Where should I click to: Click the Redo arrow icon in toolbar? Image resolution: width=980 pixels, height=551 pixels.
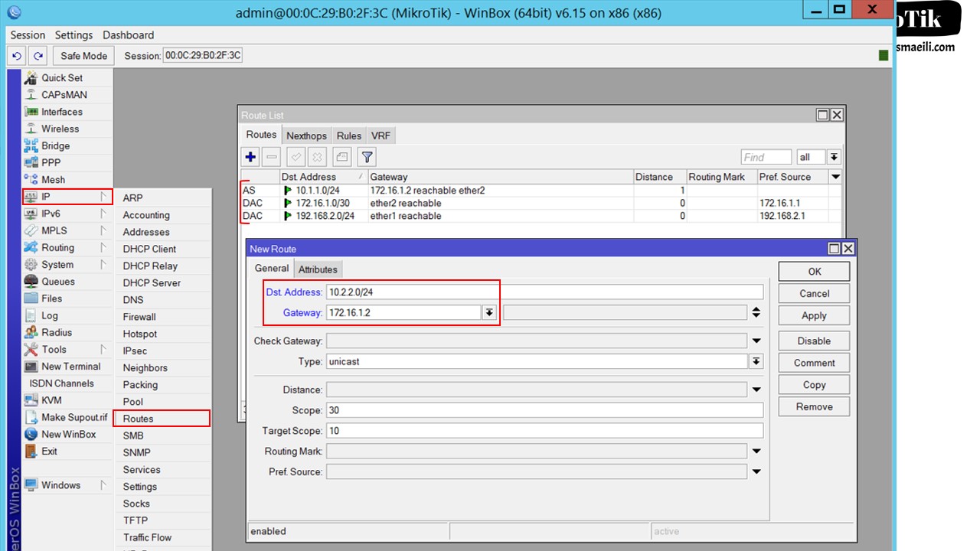(38, 56)
